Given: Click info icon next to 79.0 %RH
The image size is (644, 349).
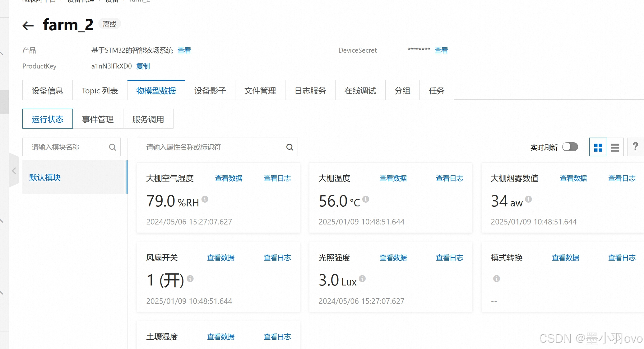Looking at the screenshot, I should pyautogui.click(x=205, y=199).
